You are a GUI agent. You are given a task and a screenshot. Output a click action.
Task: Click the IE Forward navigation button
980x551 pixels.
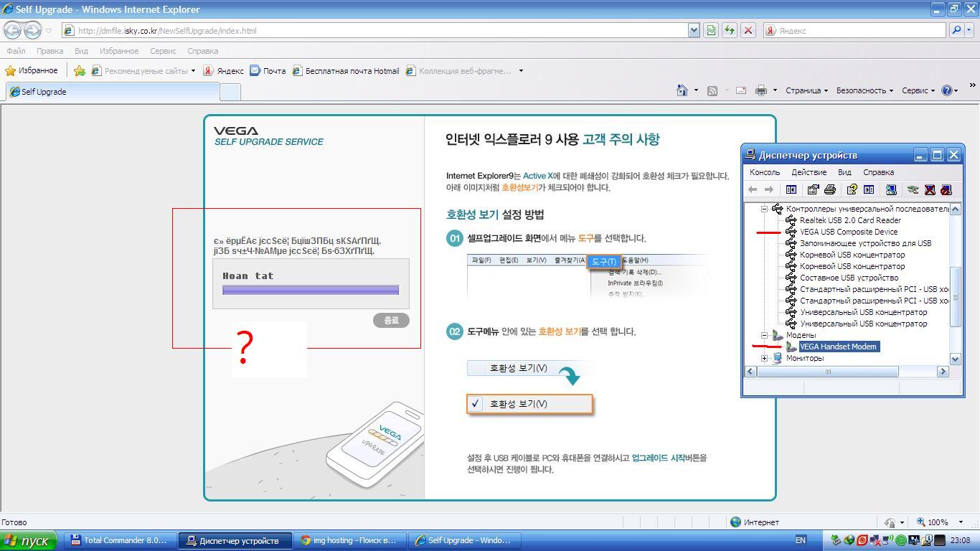point(32,30)
